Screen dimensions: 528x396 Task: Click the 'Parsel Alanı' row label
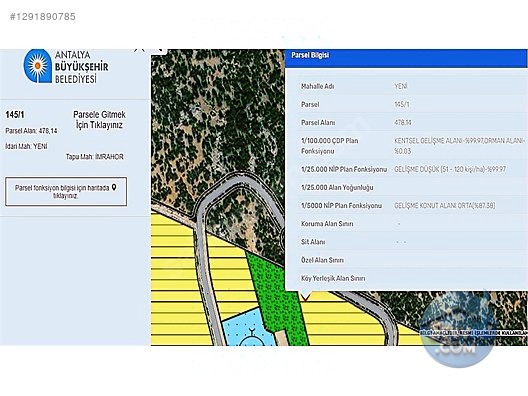tap(318, 123)
